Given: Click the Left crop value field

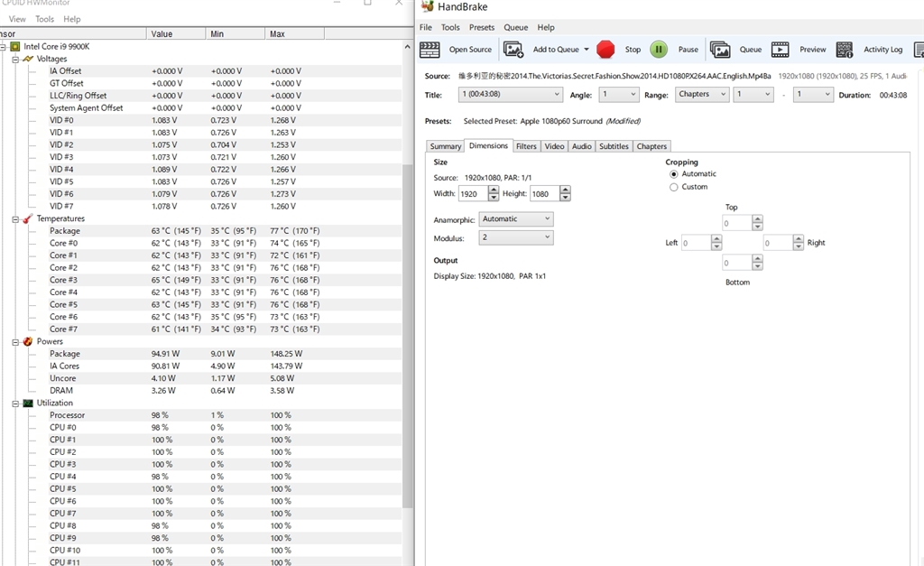Looking at the screenshot, I should tap(696, 243).
